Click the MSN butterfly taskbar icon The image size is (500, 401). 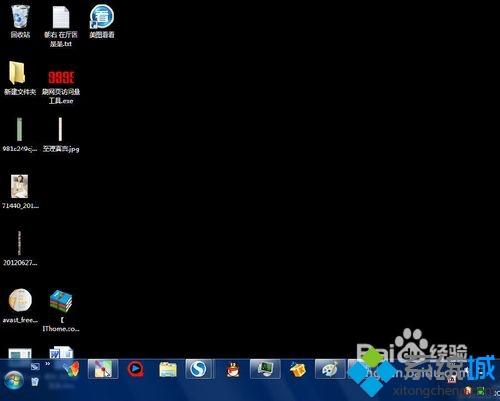tap(72, 369)
